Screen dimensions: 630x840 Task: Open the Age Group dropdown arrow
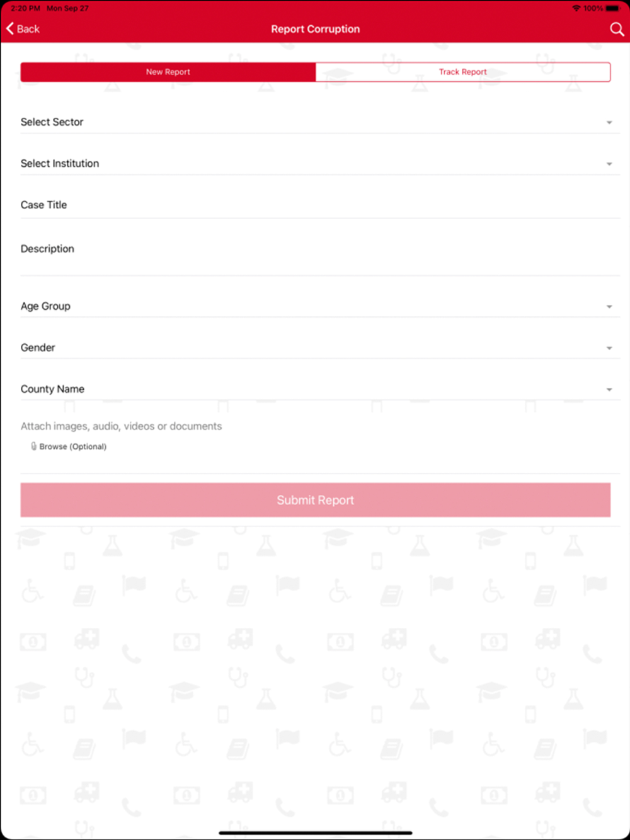pos(609,307)
